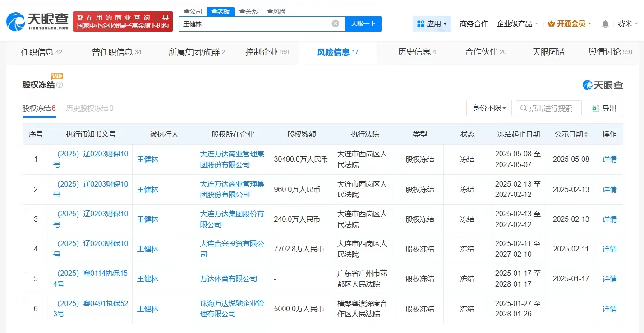The image size is (644, 333).
Task: Open the 历史信息 tab
Action: tap(417, 52)
